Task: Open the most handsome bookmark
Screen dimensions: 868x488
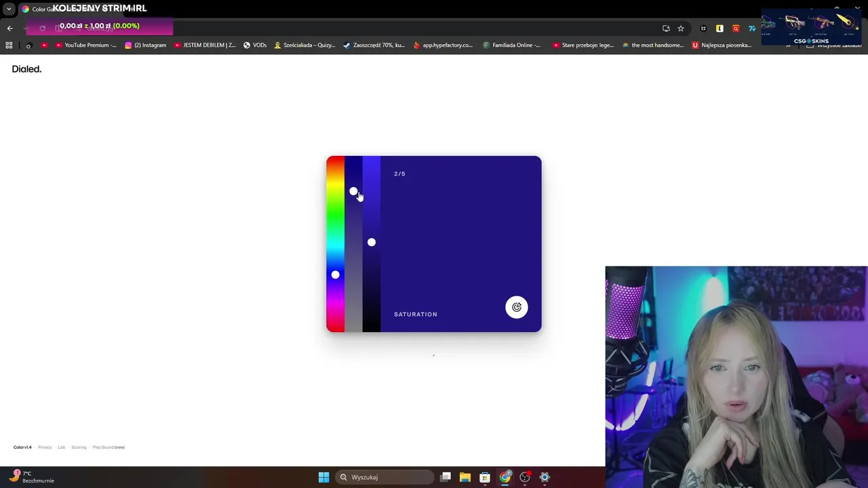Action: coord(653,45)
